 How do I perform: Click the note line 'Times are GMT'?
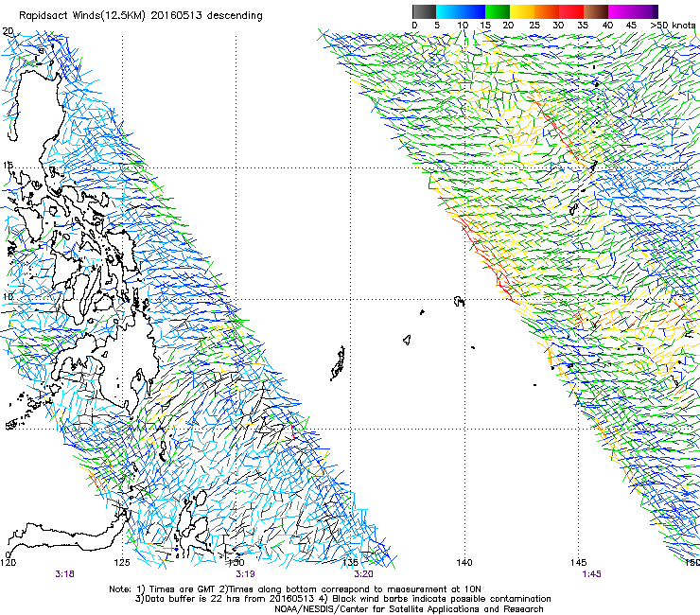184,589
